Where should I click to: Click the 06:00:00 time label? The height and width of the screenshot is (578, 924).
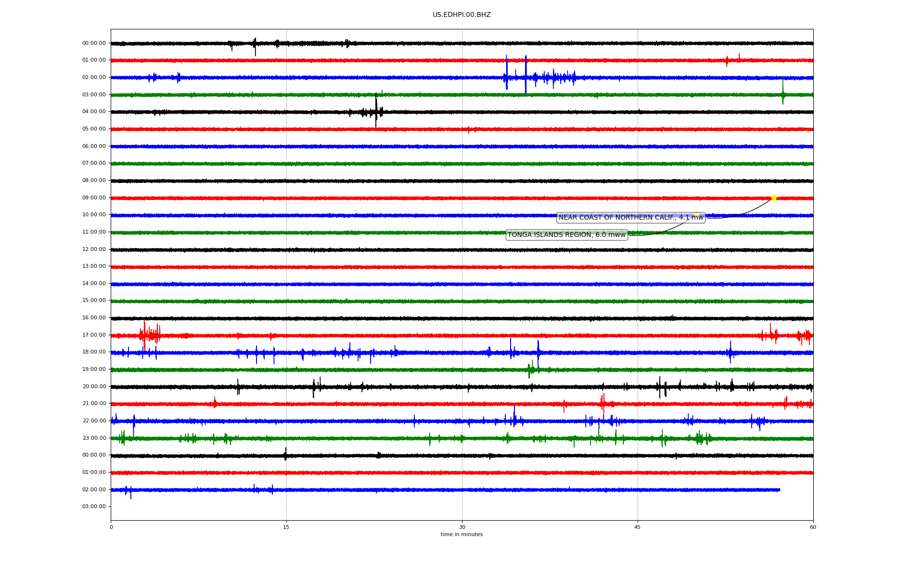[x=94, y=146]
